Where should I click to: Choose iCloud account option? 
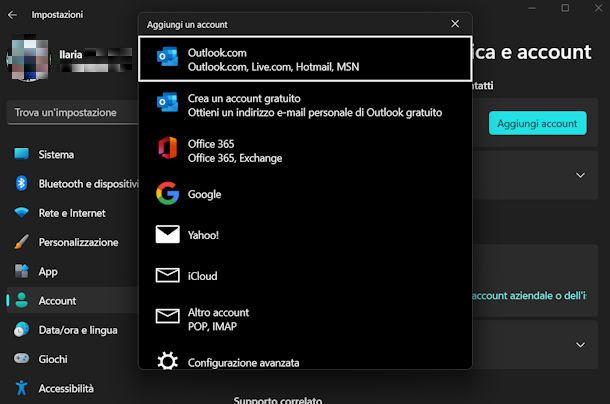pos(305,276)
